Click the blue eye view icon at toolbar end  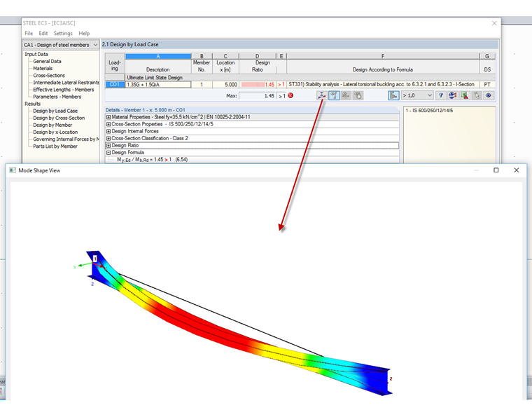489,95
